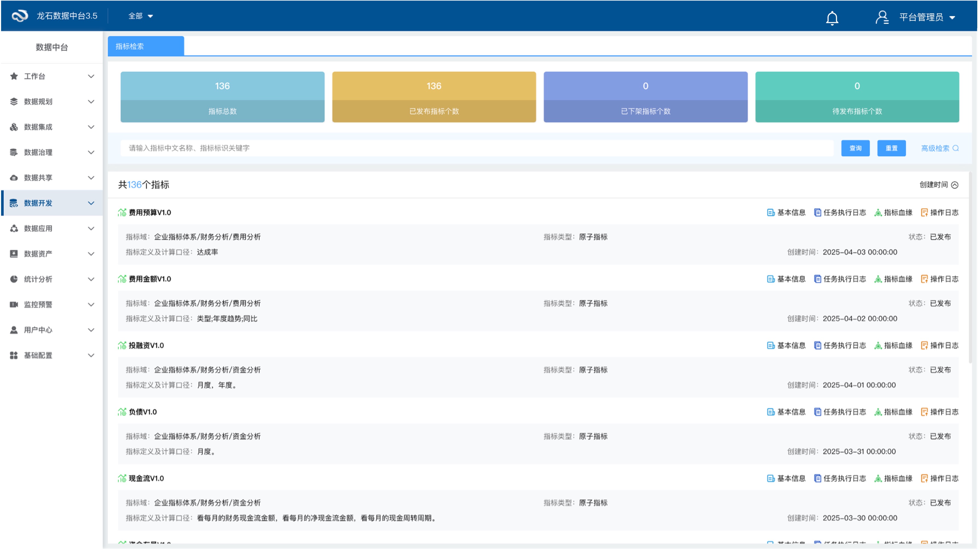
Task: Click the 共136个指标 count text
Action: (144, 185)
